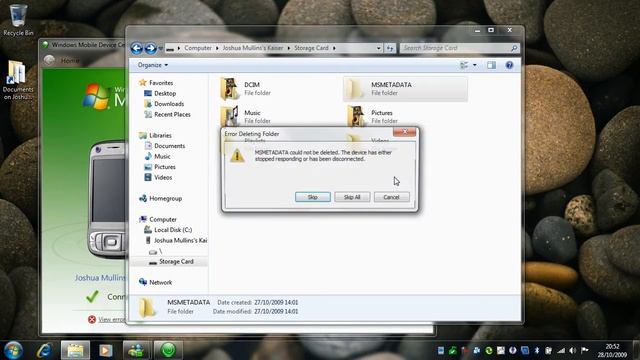Select Homegroup in navigation pane

165,199
